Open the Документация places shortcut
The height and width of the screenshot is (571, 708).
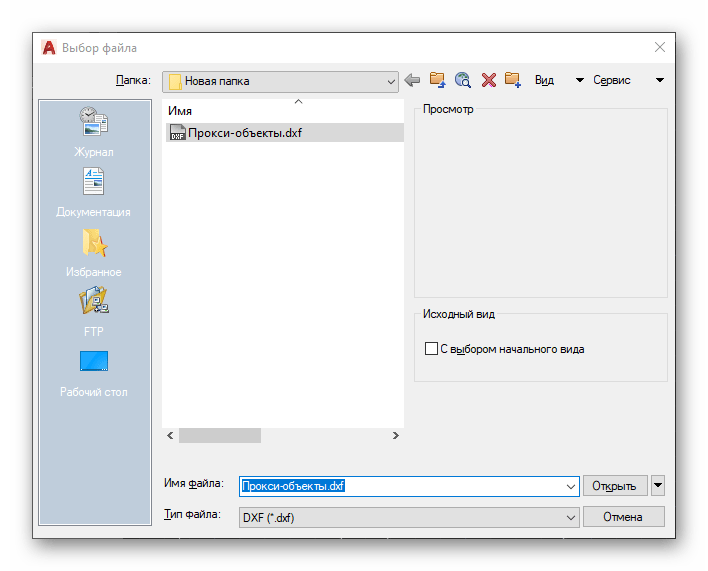point(93,193)
